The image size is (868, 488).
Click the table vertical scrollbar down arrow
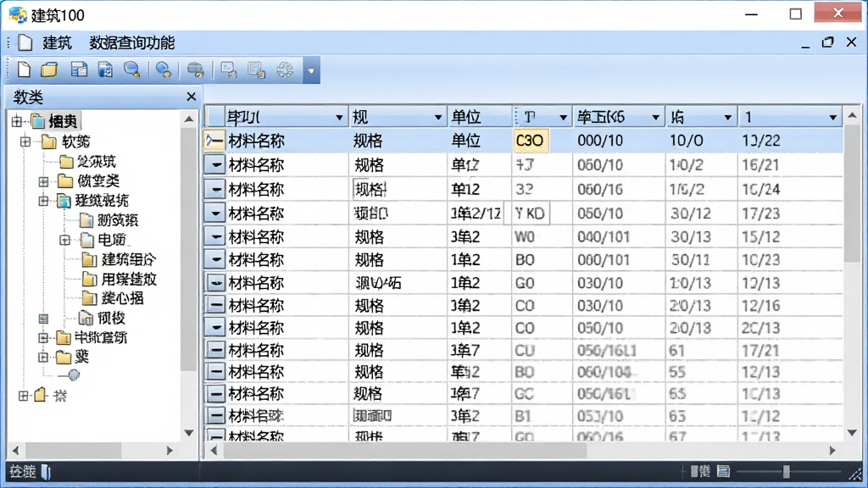click(852, 433)
